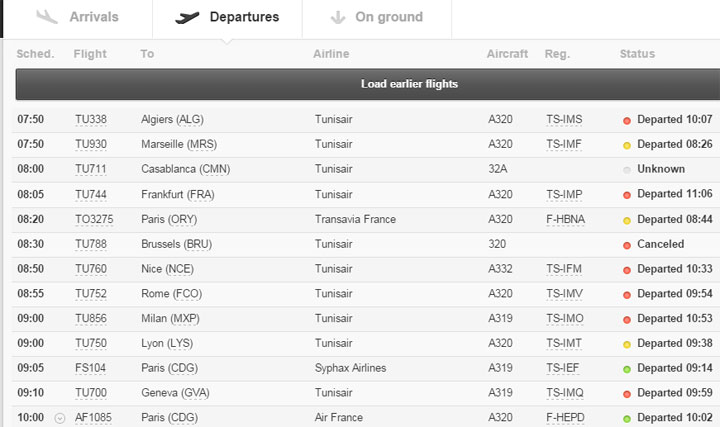
Task: Load earlier flights
Action: click(x=368, y=84)
